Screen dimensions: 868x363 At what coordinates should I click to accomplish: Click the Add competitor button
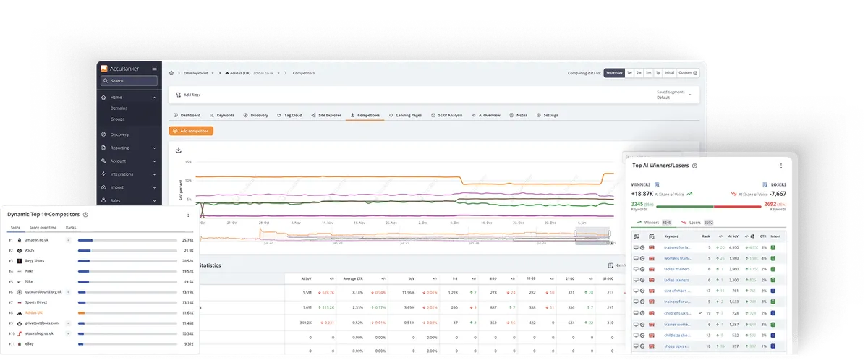point(191,131)
